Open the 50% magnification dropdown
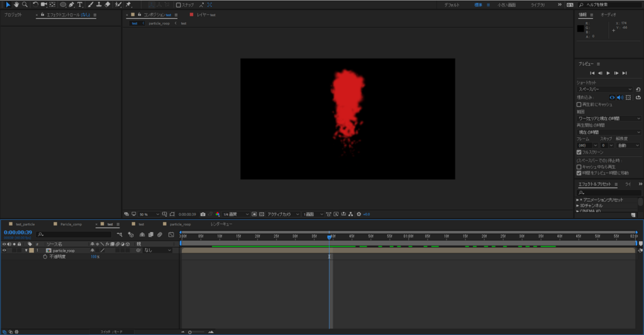Image resolution: width=644 pixels, height=335 pixels. 149,214
